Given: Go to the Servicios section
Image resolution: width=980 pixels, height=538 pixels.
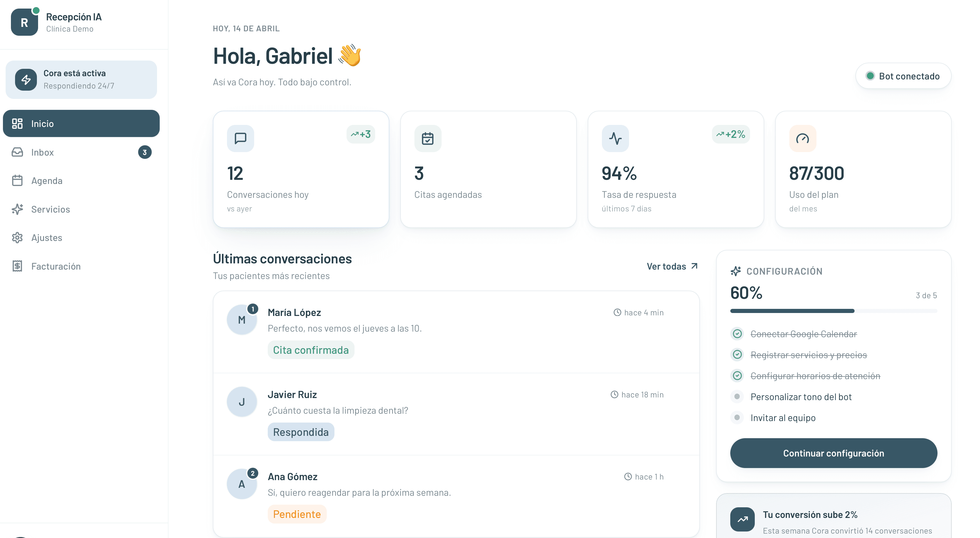Looking at the screenshot, I should 81,209.
